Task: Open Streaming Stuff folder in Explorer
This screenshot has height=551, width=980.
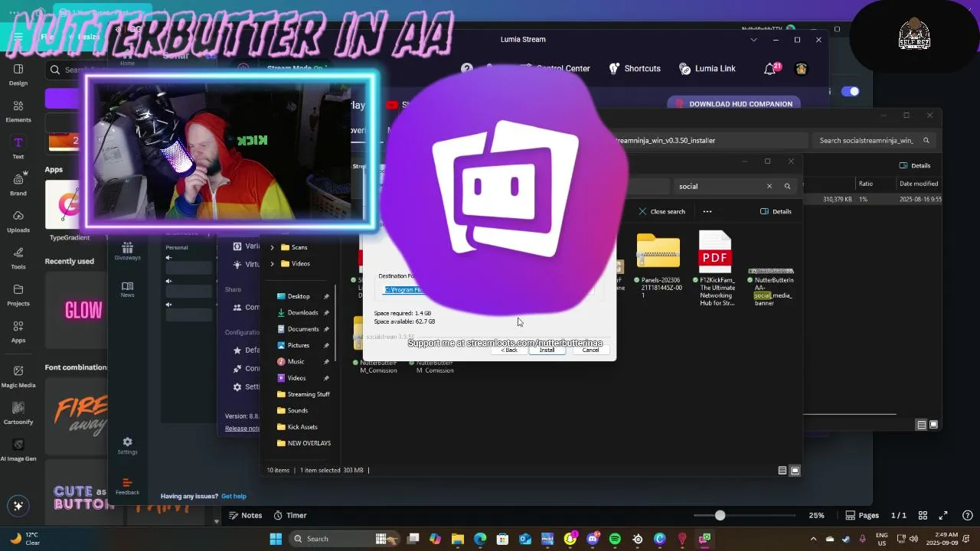Action: tap(303, 394)
